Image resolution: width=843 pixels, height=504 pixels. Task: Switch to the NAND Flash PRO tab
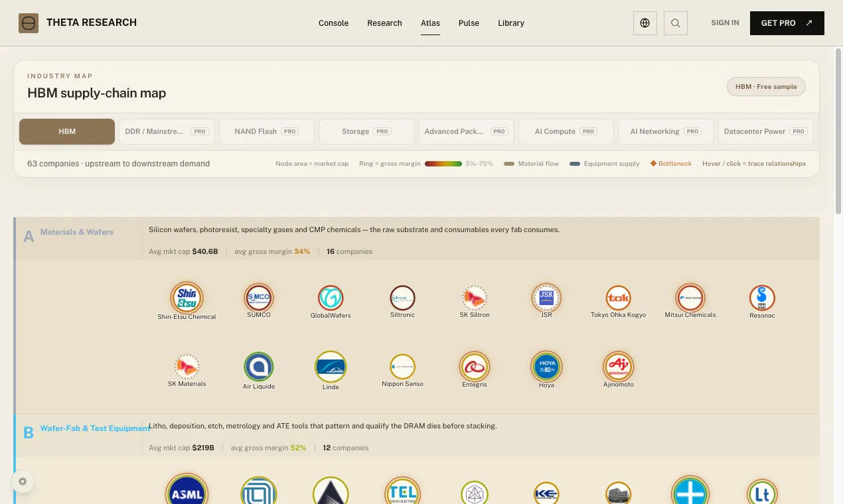tap(266, 131)
